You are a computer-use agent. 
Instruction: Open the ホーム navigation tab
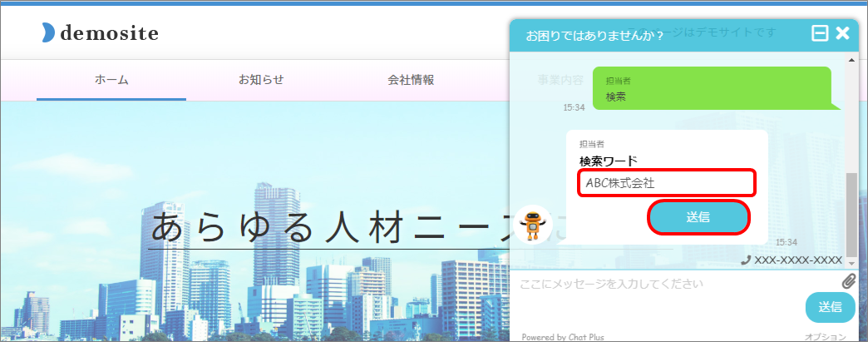111,80
